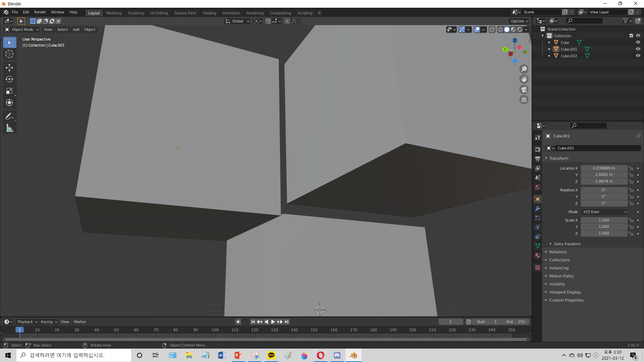Open the XYZ Euler rotation mode dropdown

(x=604, y=212)
